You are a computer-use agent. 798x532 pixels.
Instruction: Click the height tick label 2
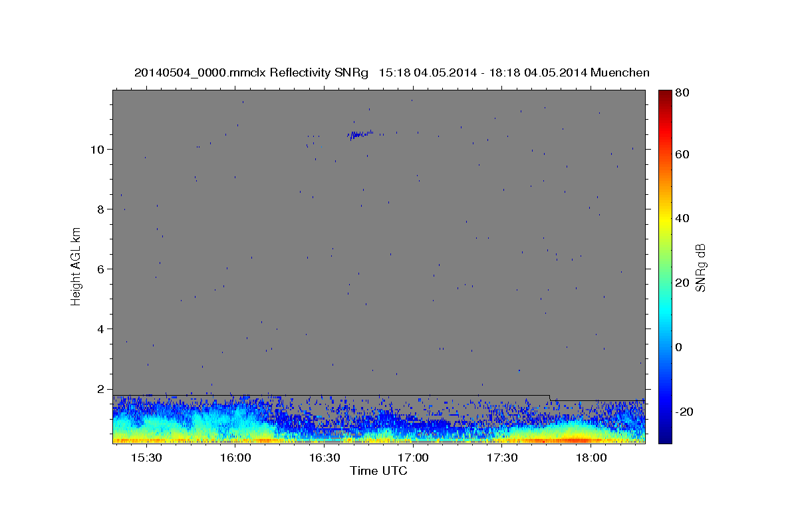pyautogui.click(x=102, y=388)
